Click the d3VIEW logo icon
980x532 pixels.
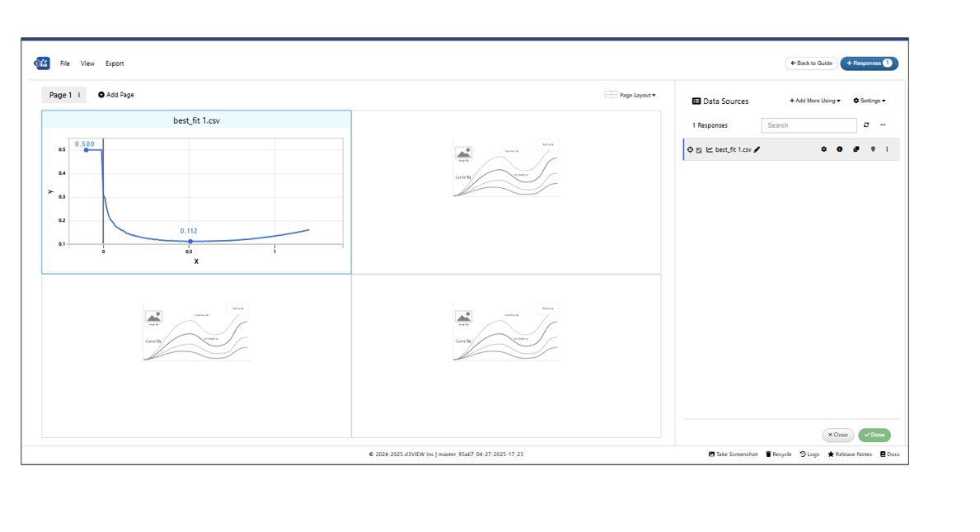[42, 64]
